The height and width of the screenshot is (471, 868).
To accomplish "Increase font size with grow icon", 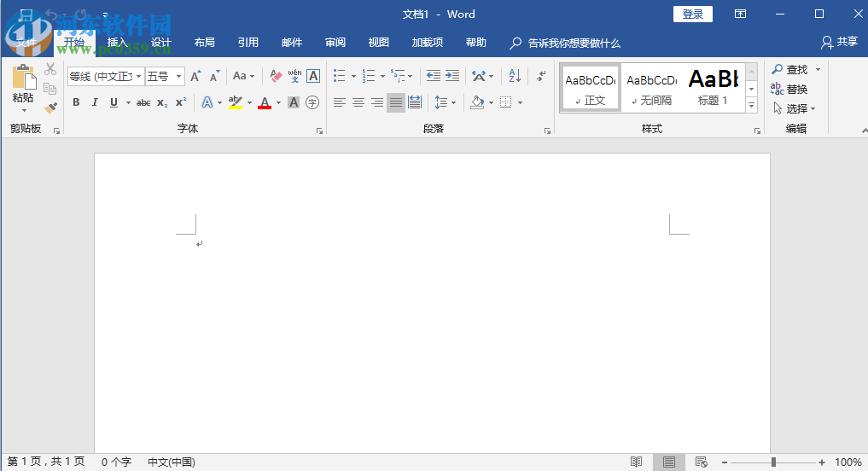I will [195, 77].
